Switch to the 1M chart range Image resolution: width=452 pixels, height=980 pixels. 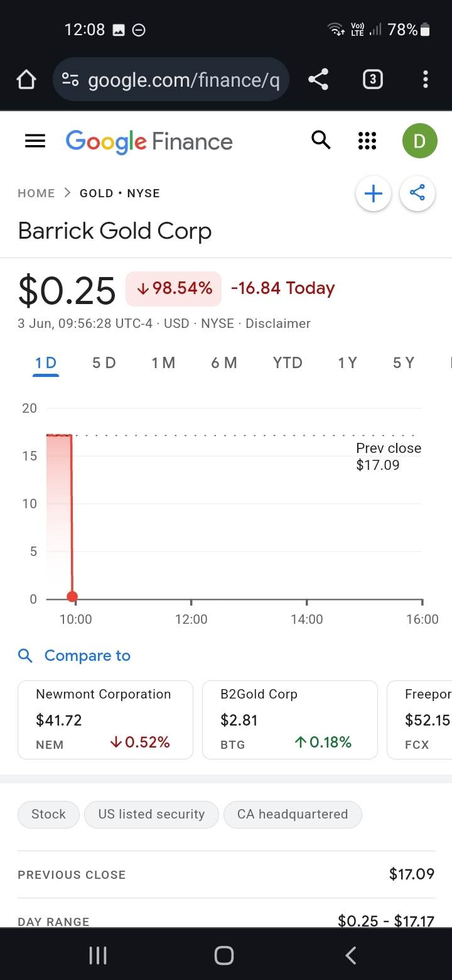pyautogui.click(x=163, y=362)
